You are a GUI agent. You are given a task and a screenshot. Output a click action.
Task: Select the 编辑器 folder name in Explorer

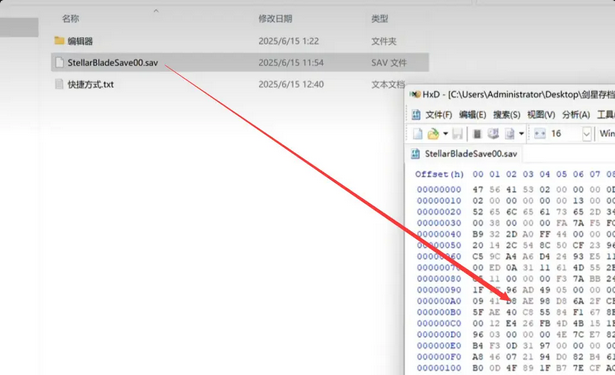(x=80, y=41)
